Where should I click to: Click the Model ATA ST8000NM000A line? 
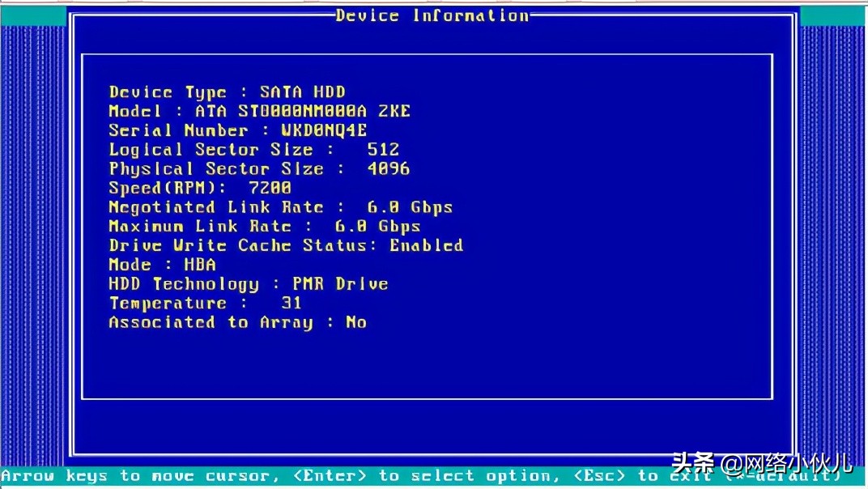coord(259,112)
